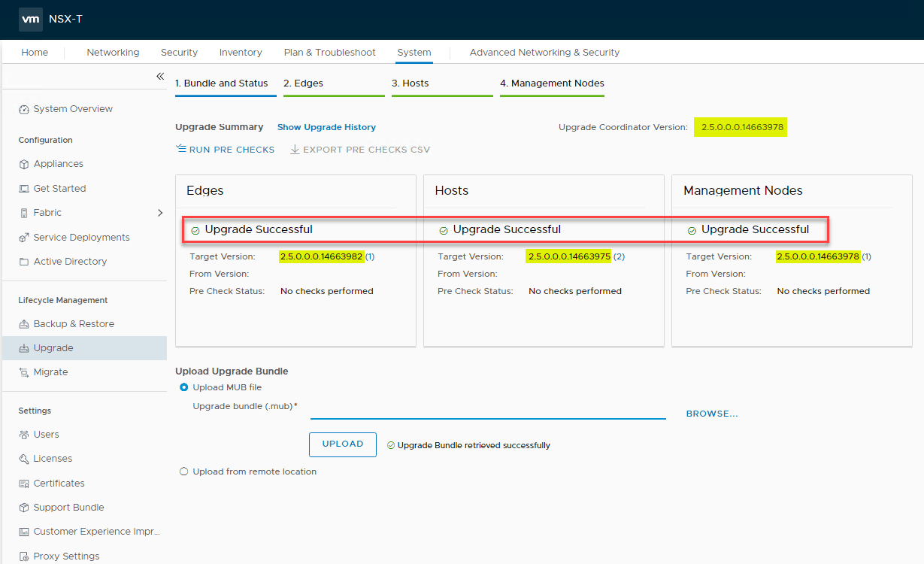Open the Certificates settings
The image size is (924, 564).
60,483
